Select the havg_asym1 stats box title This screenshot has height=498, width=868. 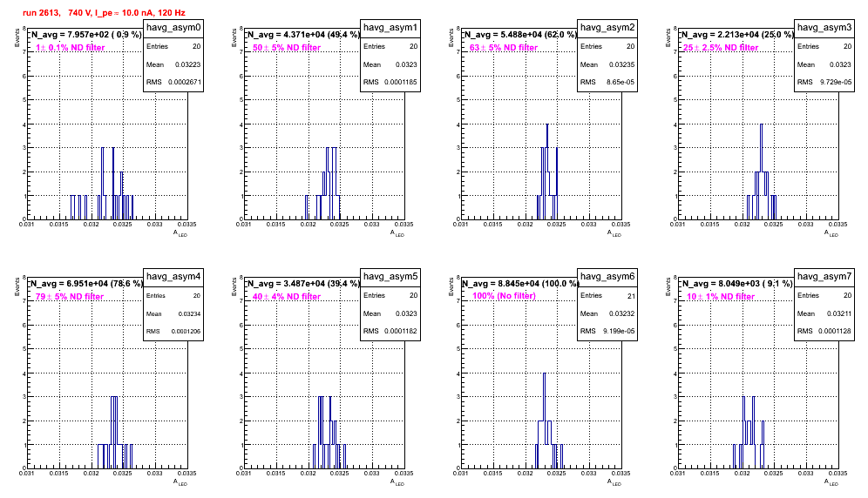(390, 27)
